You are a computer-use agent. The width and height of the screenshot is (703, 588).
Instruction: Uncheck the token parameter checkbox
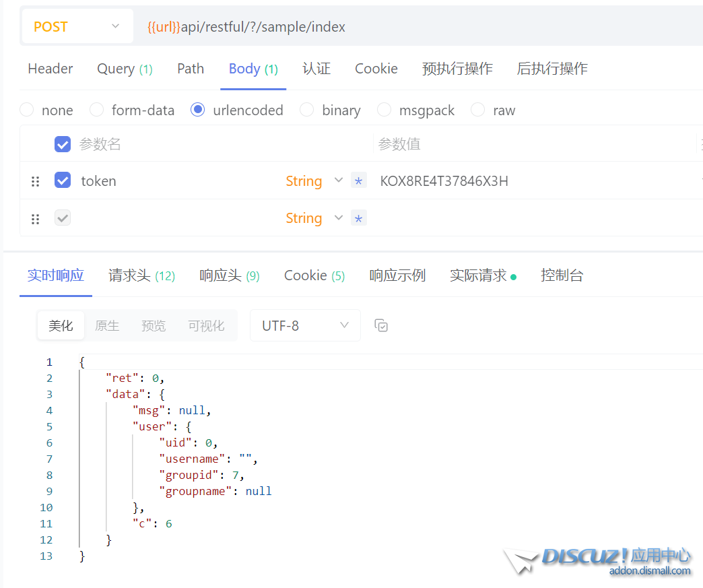[x=63, y=181]
